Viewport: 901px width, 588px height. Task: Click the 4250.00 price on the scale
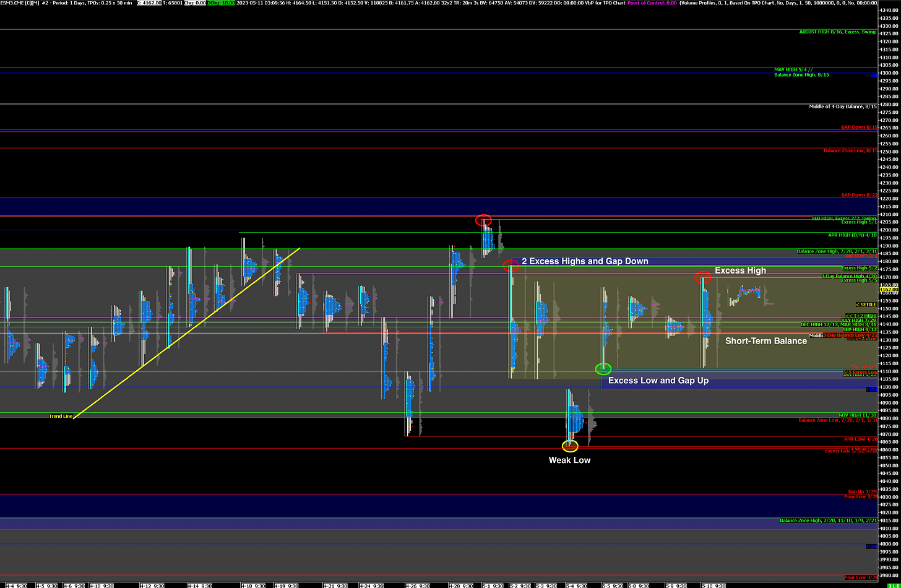point(889,152)
